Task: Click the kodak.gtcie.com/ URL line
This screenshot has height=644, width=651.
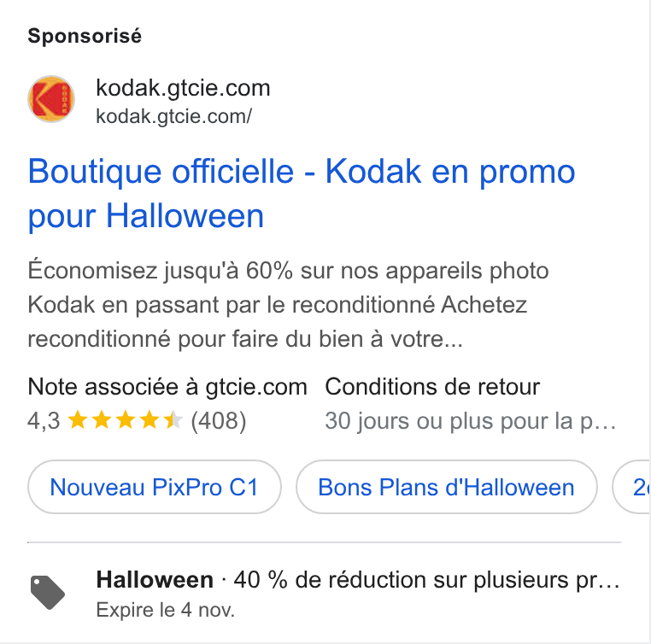Action: pyautogui.click(x=173, y=116)
